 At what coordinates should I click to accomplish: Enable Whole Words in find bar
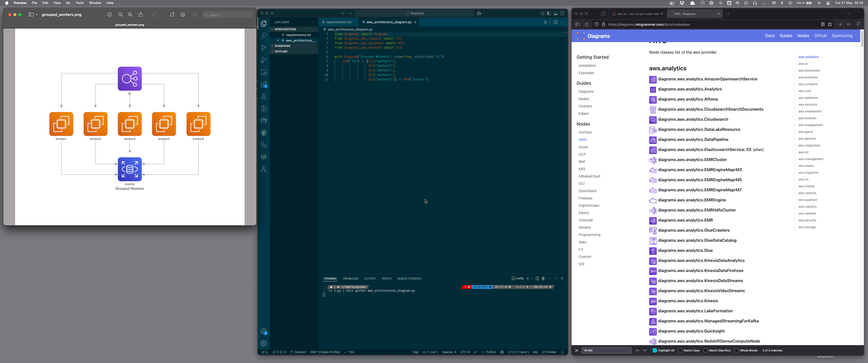pos(746,351)
